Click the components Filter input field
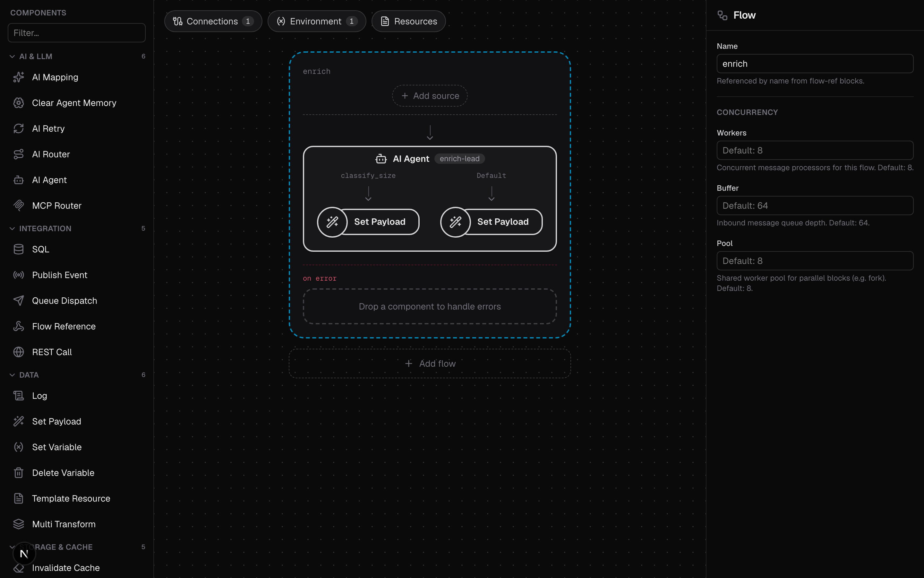The height and width of the screenshot is (578, 924). (x=76, y=33)
